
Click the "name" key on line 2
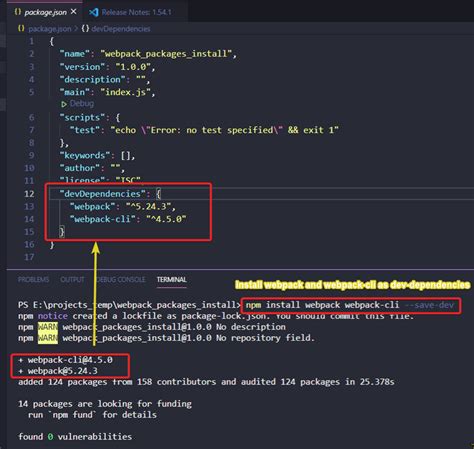(x=75, y=54)
